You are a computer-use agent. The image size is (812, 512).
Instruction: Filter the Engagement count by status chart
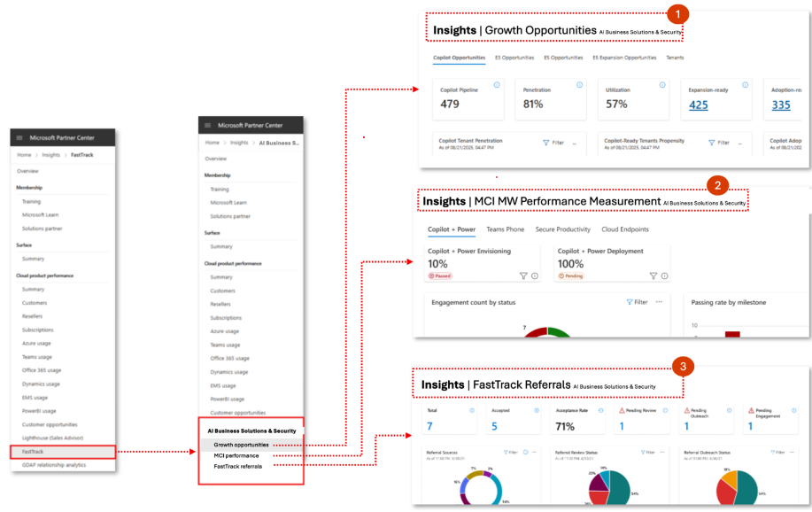tap(637, 302)
